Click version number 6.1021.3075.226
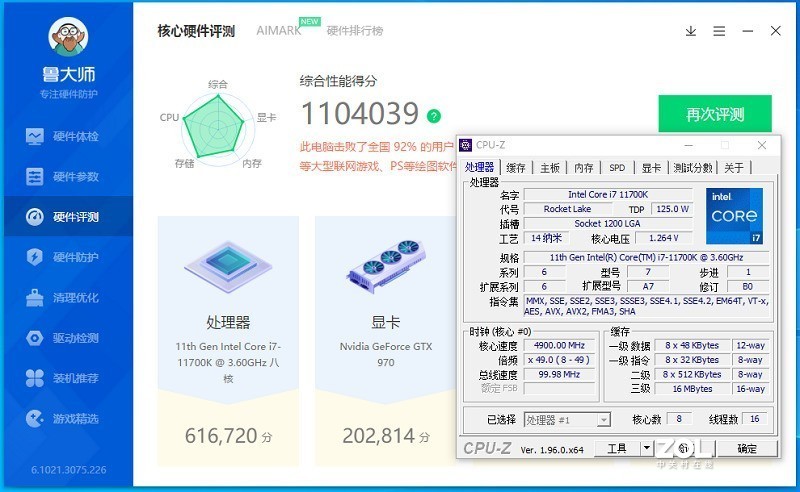800x492 pixels. [69, 470]
